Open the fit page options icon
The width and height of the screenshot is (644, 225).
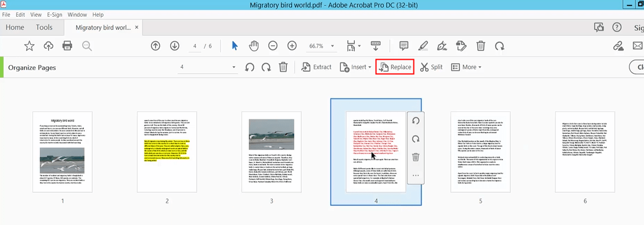coord(351,46)
